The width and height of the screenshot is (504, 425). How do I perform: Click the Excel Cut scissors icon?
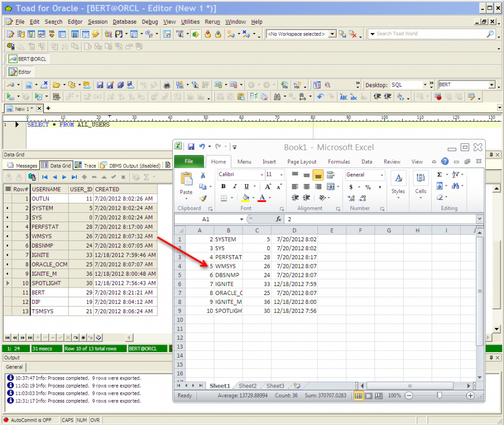(x=203, y=175)
